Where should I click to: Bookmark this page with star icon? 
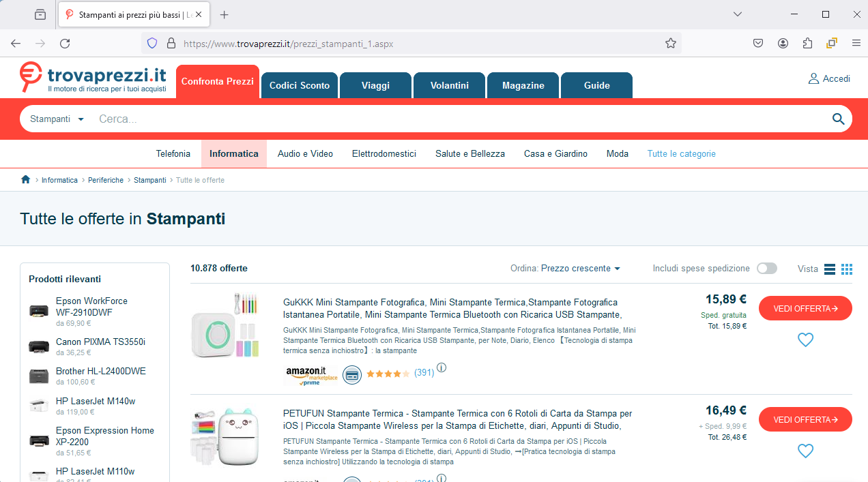[671, 43]
